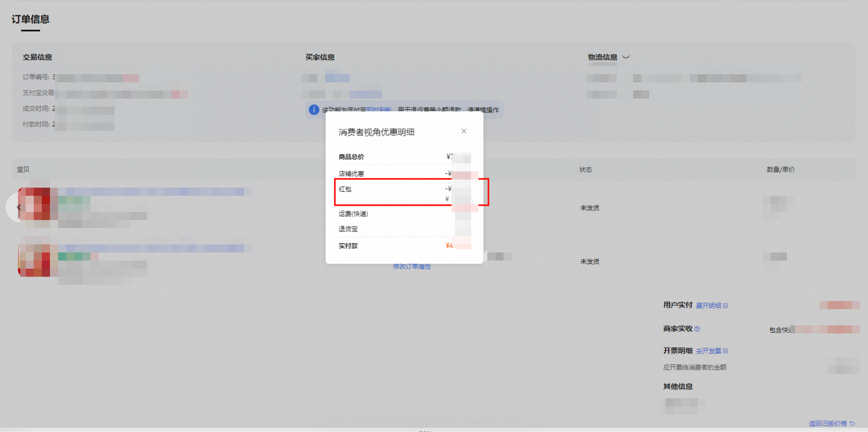The height and width of the screenshot is (432, 868).
Task: Click first item's 未发货 status
Action: click(590, 208)
